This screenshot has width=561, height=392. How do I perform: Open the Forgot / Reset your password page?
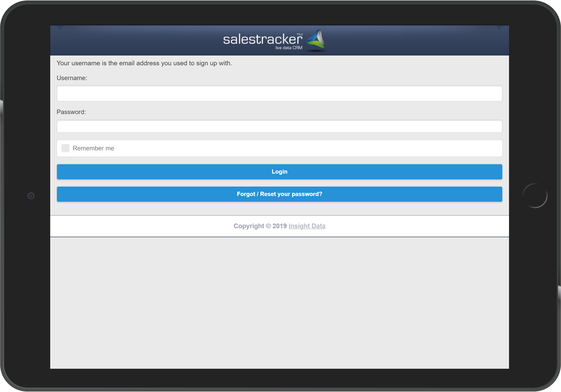click(x=279, y=194)
